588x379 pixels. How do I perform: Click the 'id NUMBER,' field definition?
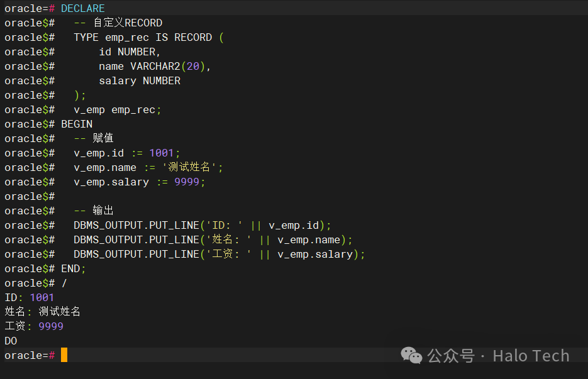130,52
